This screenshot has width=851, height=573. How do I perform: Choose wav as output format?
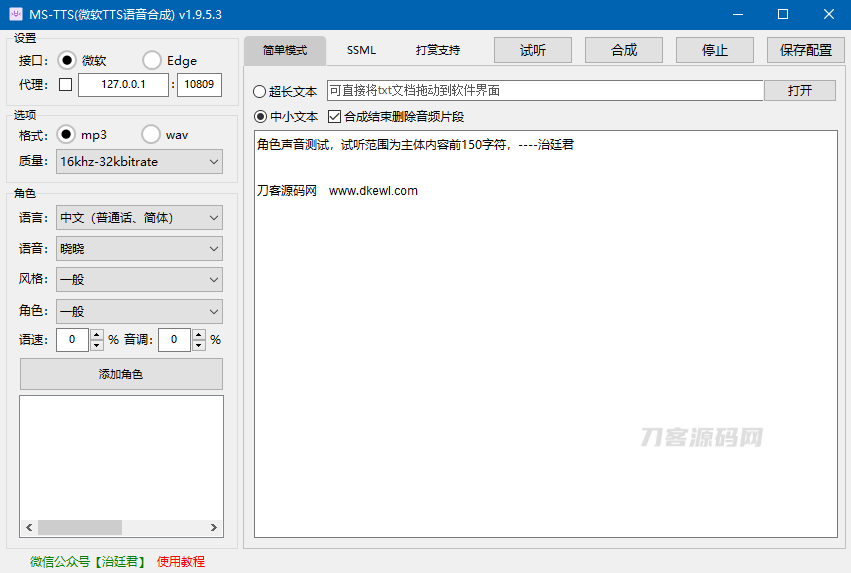[x=150, y=134]
